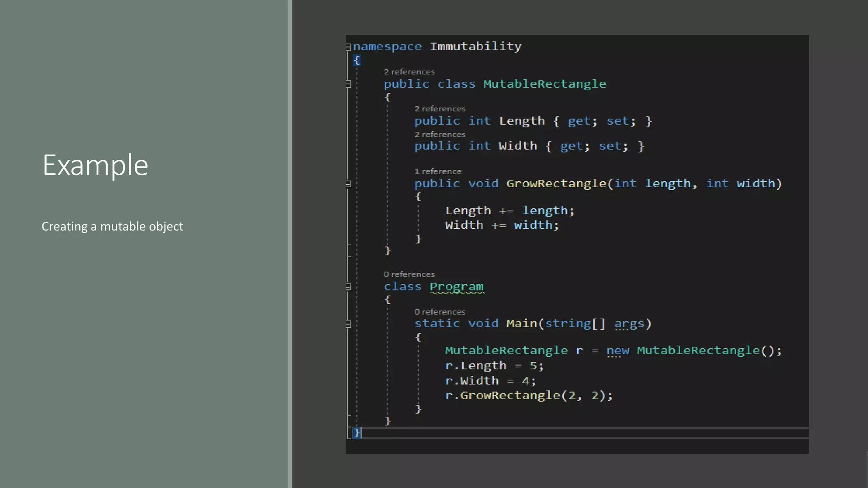The height and width of the screenshot is (488, 868).
Task: Click MutableRectangle in the public class declaration
Action: (x=545, y=84)
